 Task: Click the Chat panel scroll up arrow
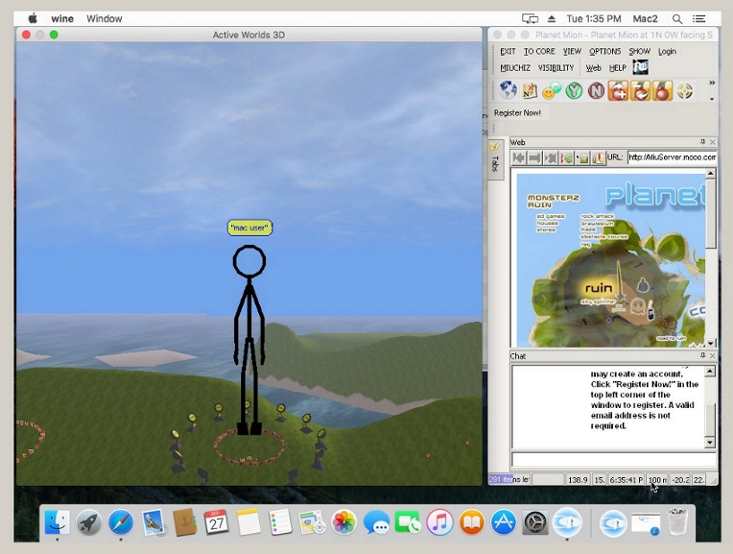710,371
